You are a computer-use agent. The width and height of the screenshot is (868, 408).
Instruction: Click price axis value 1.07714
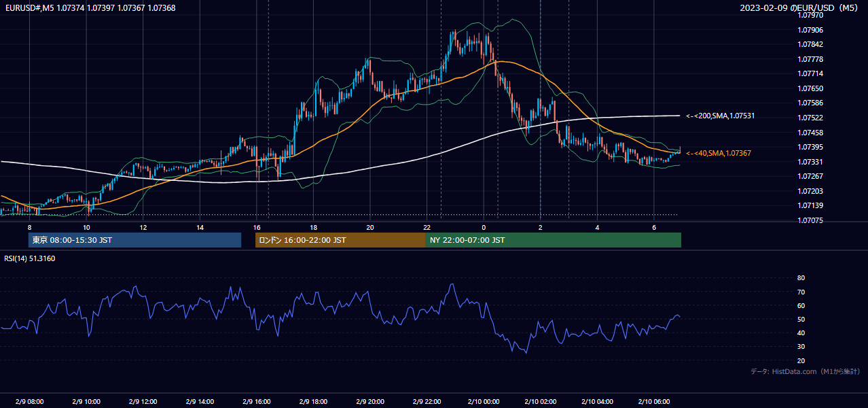[x=810, y=73]
